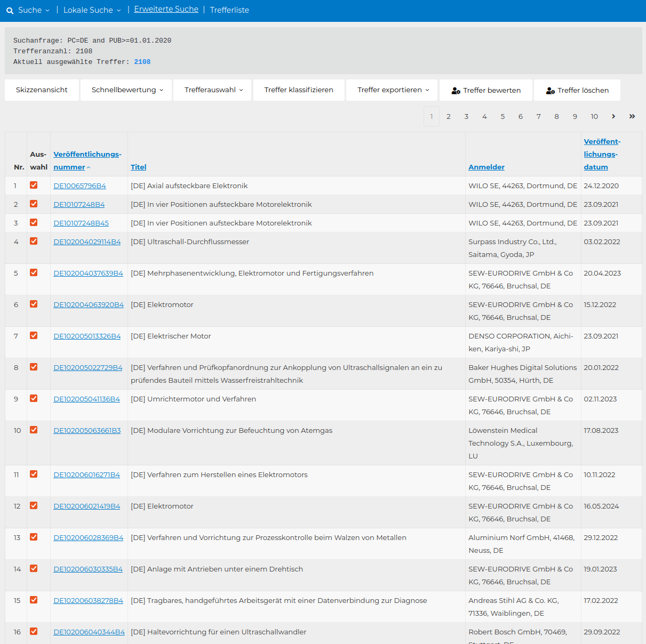Viewport: 646px width, 644px height.
Task: Go to results page 9
Action: pyautogui.click(x=575, y=116)
